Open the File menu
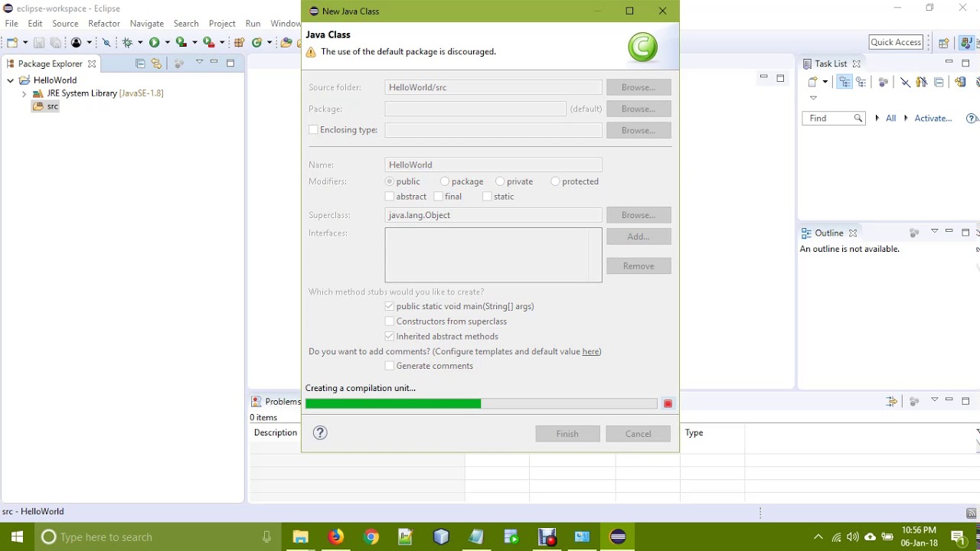 (x=11, y=24)
